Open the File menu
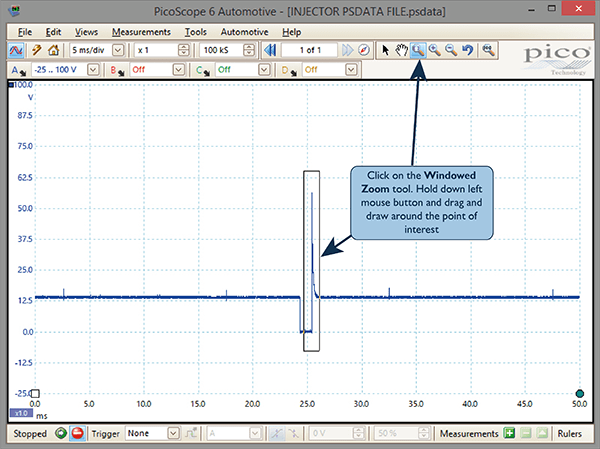The height and width of the screenshot is (449, 600). coord(25,32)
